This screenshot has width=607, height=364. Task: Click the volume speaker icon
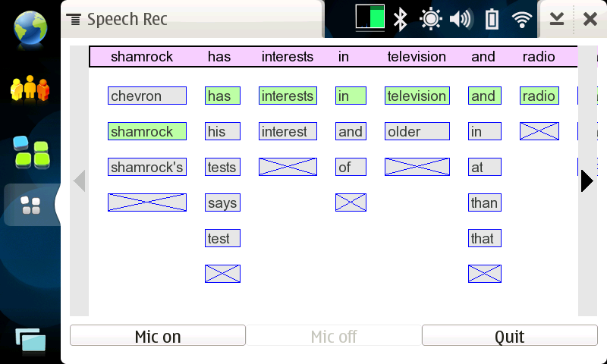(x=461, y=19)
